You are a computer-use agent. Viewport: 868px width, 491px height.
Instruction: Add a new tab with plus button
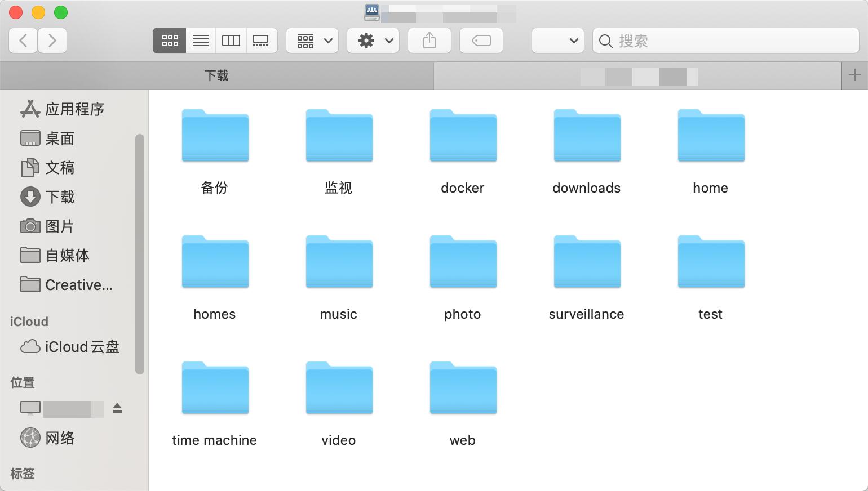854,75
